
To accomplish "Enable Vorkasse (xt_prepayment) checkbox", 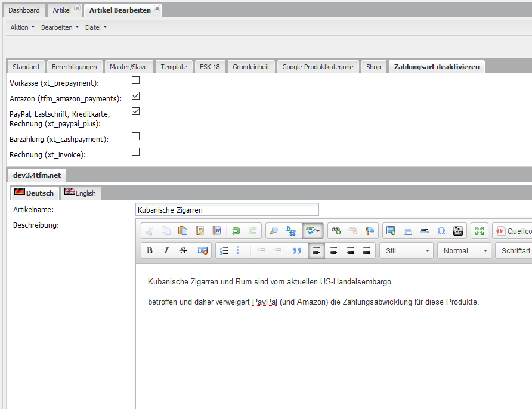I will tap(135, 80).
